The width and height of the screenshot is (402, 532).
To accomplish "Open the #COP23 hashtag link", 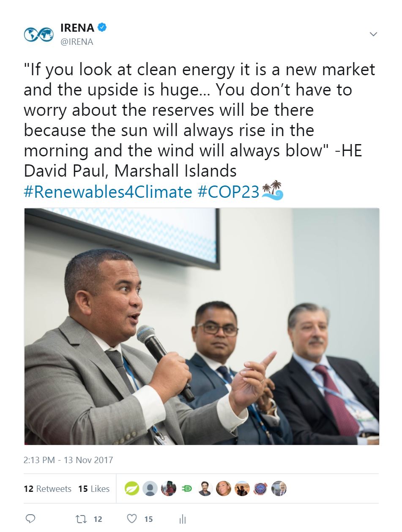I will click(x=228, y=192).
